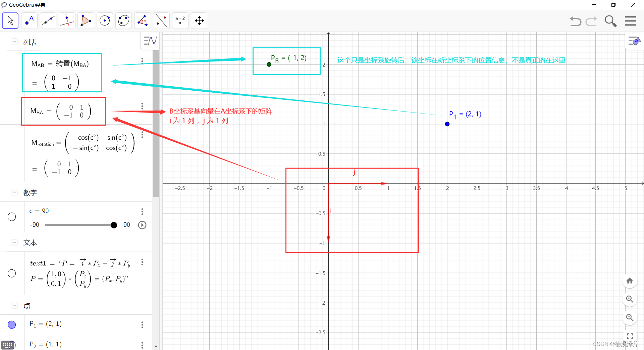
Task: Select the Move Graphics View tool
Action: [x=199, y=20]
